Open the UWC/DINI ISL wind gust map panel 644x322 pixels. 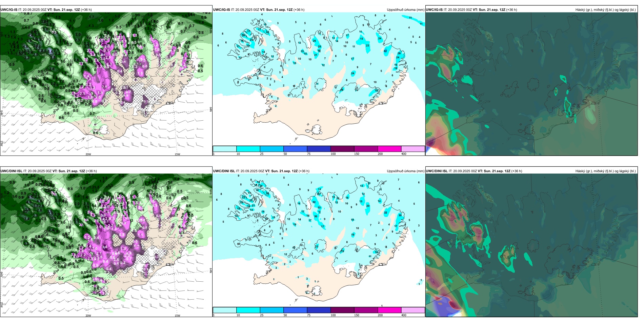tap(106, 245)
